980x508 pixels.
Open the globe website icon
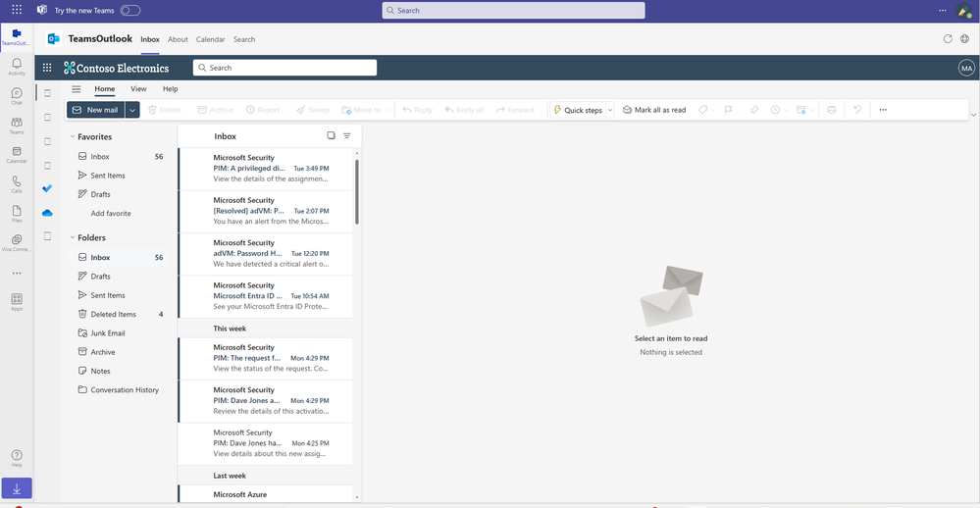[965, 39]
